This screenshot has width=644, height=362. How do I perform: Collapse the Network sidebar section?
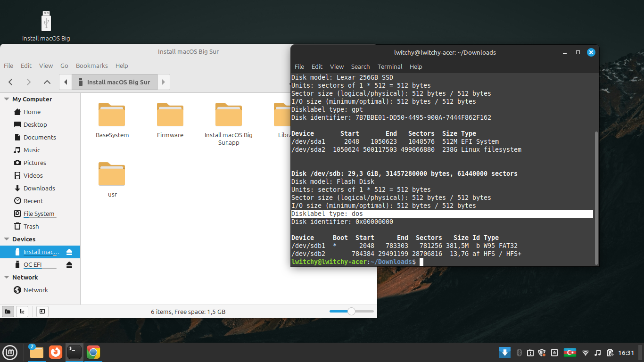coord(7,278)
